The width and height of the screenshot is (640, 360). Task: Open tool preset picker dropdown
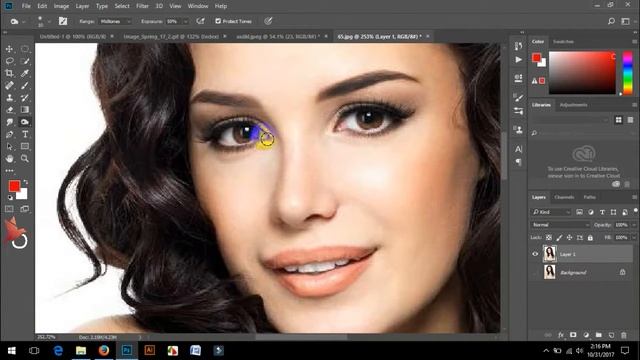coord(24,21)
